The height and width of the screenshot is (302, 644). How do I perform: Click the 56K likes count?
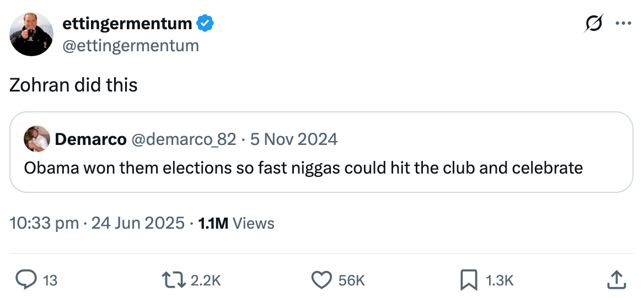click(351, 281)
